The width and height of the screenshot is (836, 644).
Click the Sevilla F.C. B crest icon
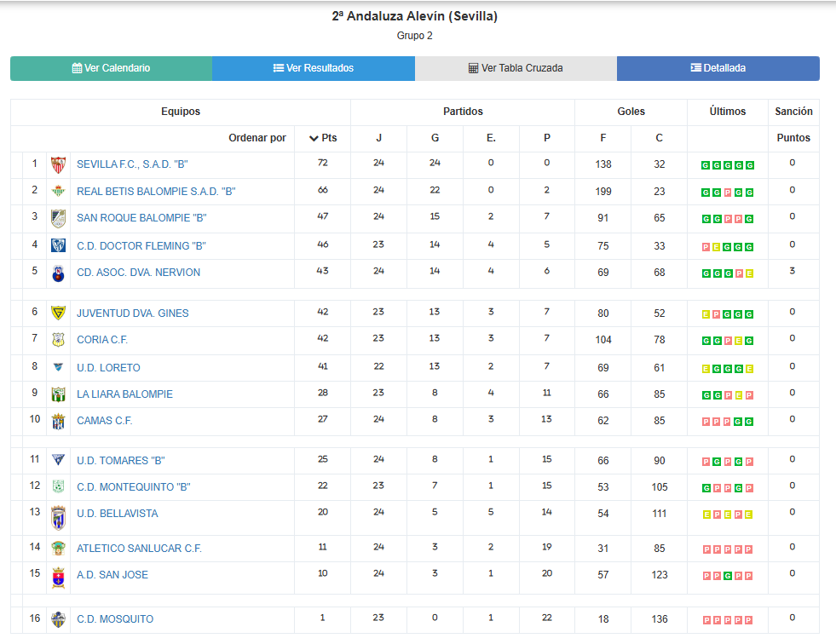tap(58, 164)
